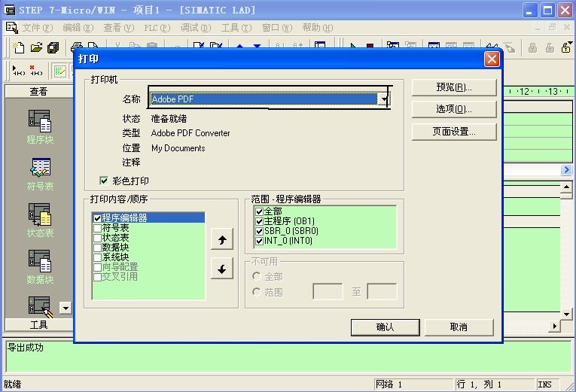The image size is (576, 392).
Task: Open the 帮助(H) menu
Action: tap(318, 28)
